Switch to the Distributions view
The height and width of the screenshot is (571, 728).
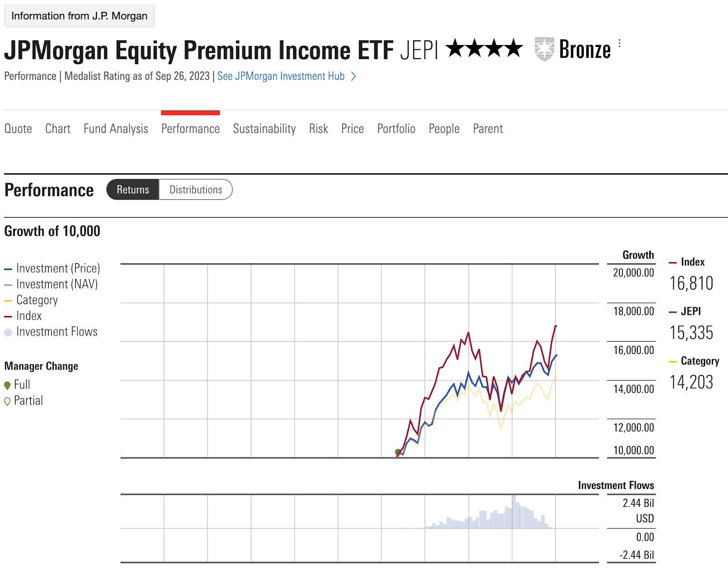[196, 190]
